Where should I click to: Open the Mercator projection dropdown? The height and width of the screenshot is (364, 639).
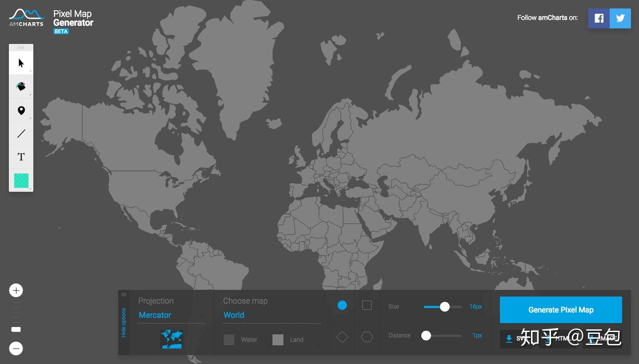172,315
